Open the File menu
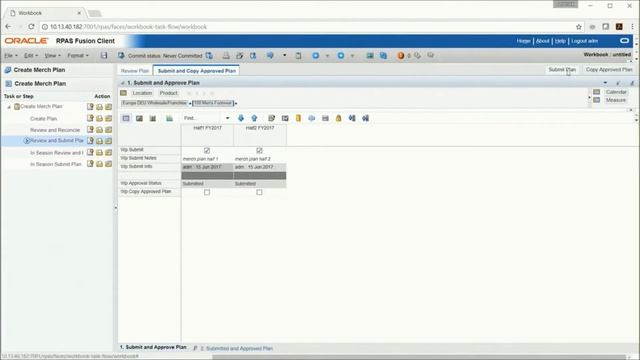Viewport: 640px width, 360px height. point(11,56)
